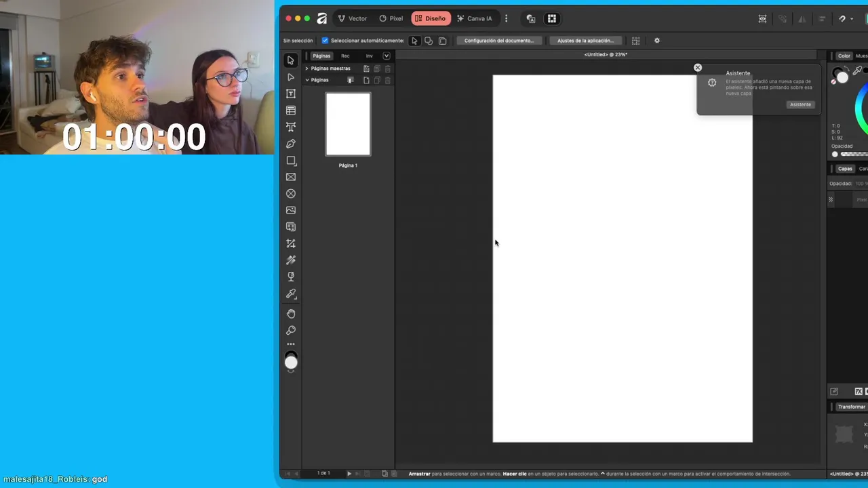
Task: Choose the arrow auto-select mode button
Action: coord(414,41)
